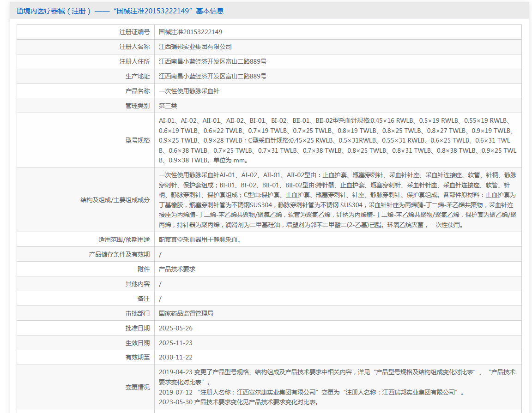Click the 产品储存条件及有效期 label
The width and height of the screenshot is (532, 413).
(119, 254)
